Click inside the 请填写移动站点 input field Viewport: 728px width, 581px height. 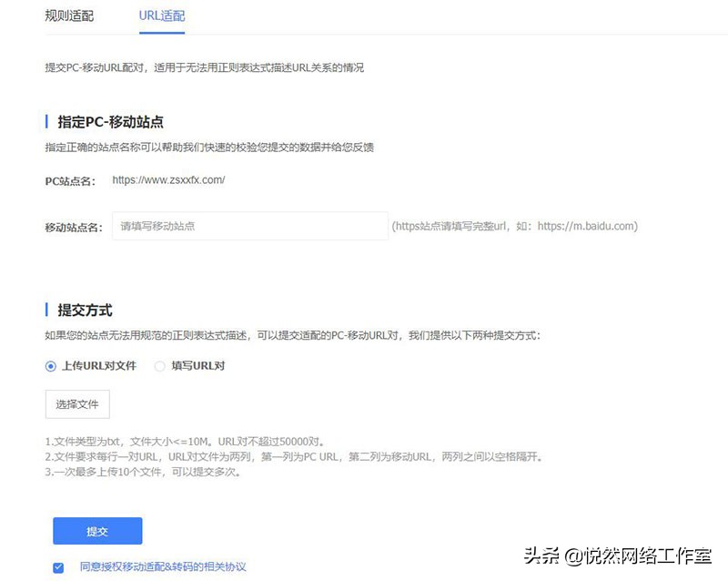pos(250,225)
